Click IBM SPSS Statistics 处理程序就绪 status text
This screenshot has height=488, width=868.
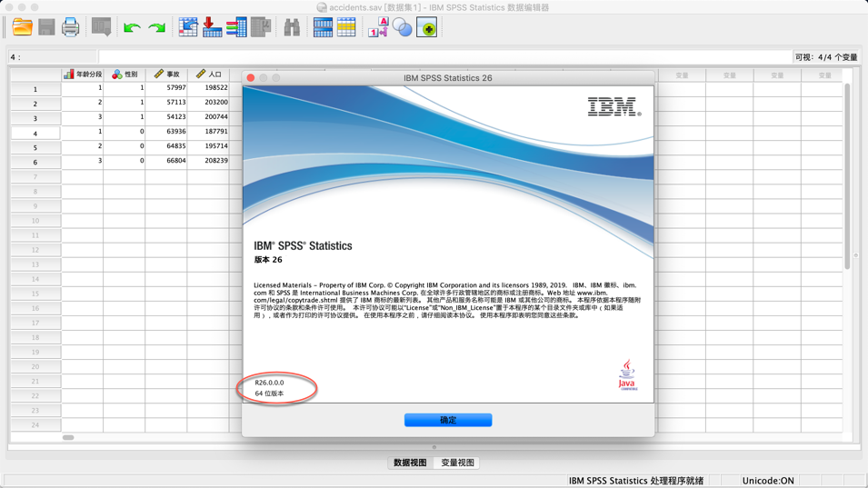(x=636, y=481)
